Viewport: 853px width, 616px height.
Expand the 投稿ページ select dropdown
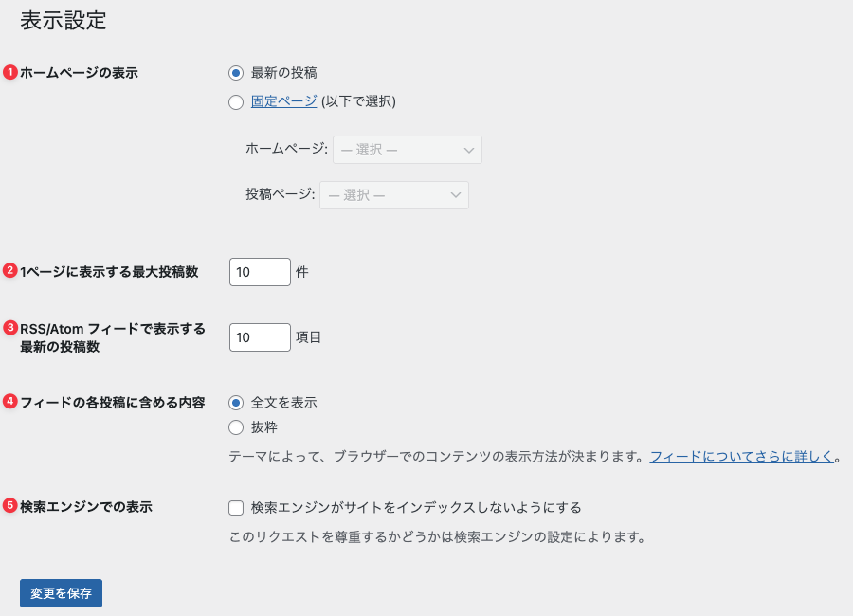(x=394, y=195)
